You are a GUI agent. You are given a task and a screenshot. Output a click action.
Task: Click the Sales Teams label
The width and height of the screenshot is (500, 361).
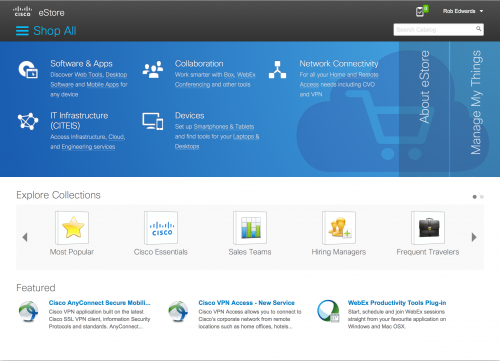coord(250,252)
